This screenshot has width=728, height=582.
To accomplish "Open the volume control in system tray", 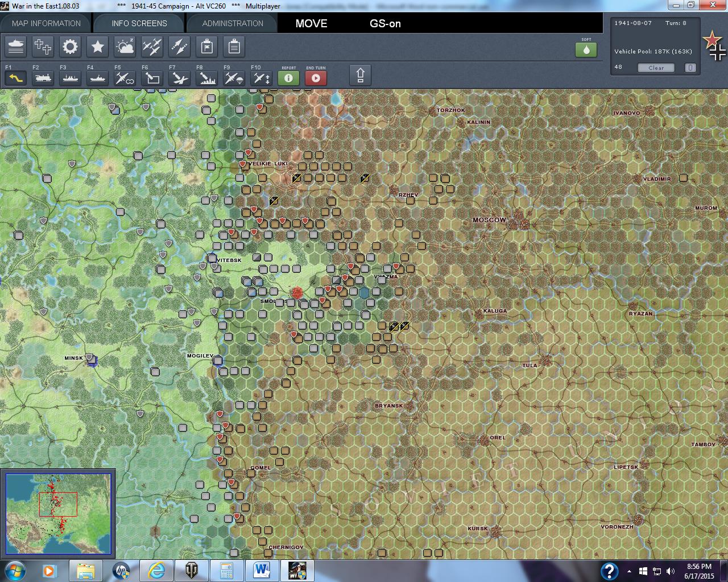I will [x=671, y=571].
